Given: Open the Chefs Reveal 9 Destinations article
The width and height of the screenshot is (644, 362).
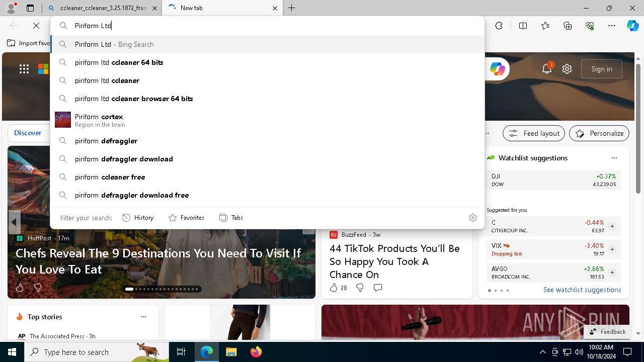Looking at the screenshot, I should click(158, 261).
